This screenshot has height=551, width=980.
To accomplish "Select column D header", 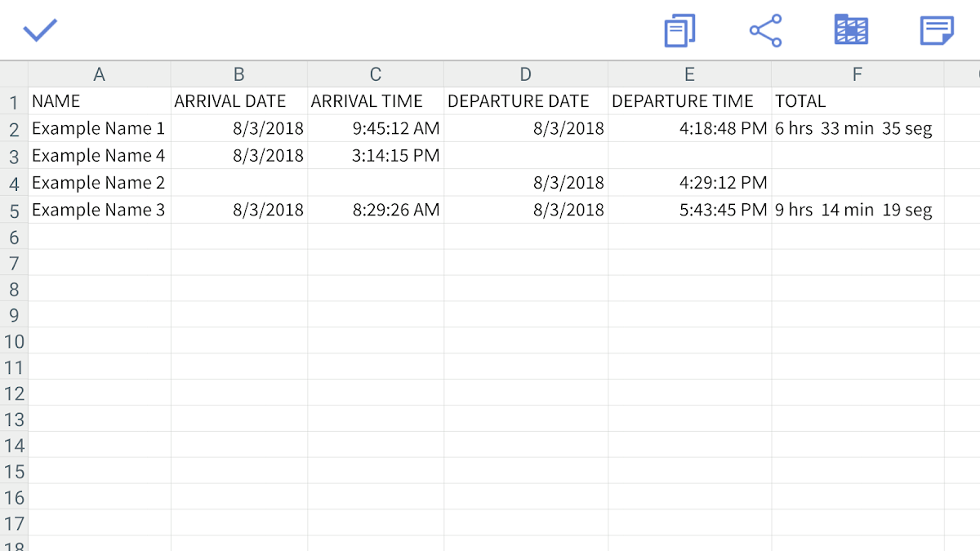I will tap(525, 74).
